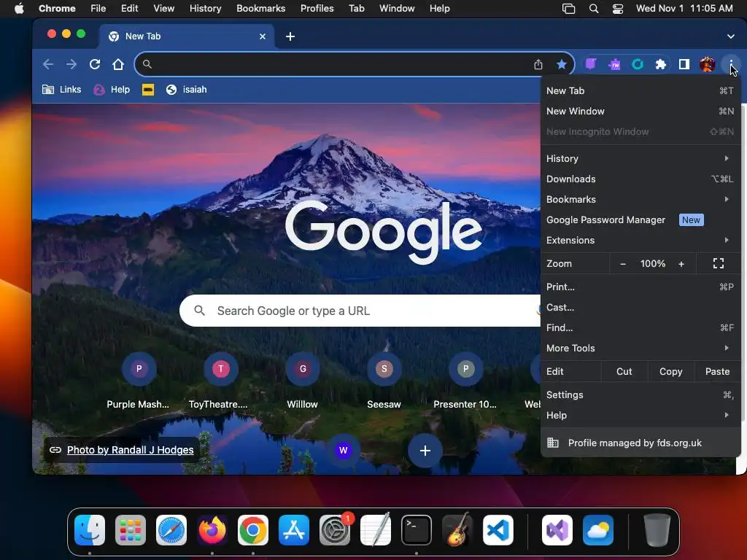Select New Window in Chrome menu
The width and height of the screenshot is (747, 560).
[640, 111]
